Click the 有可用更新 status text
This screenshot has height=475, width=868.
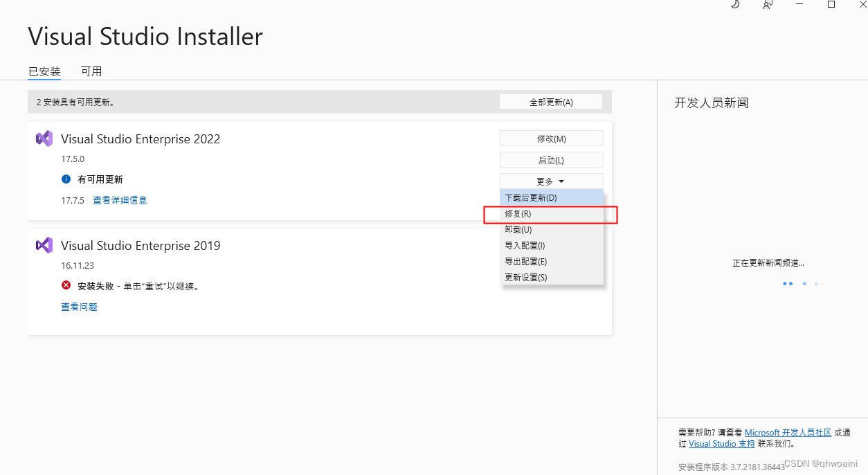(100, 179)
